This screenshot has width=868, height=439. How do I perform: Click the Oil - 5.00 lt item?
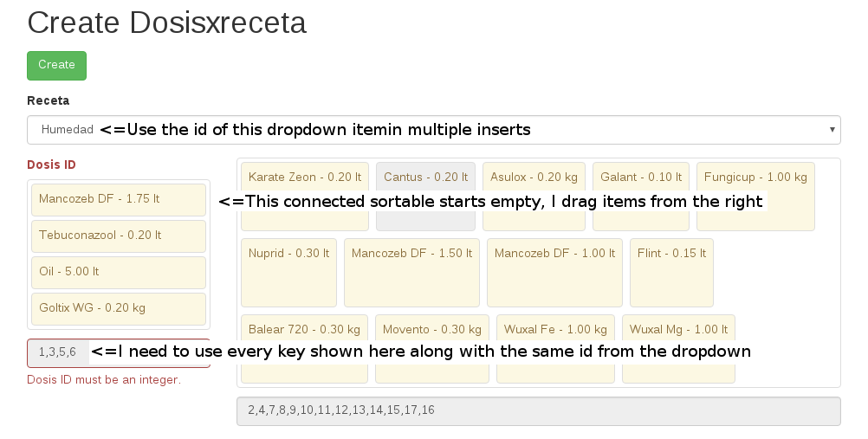[x=119, y=272]
